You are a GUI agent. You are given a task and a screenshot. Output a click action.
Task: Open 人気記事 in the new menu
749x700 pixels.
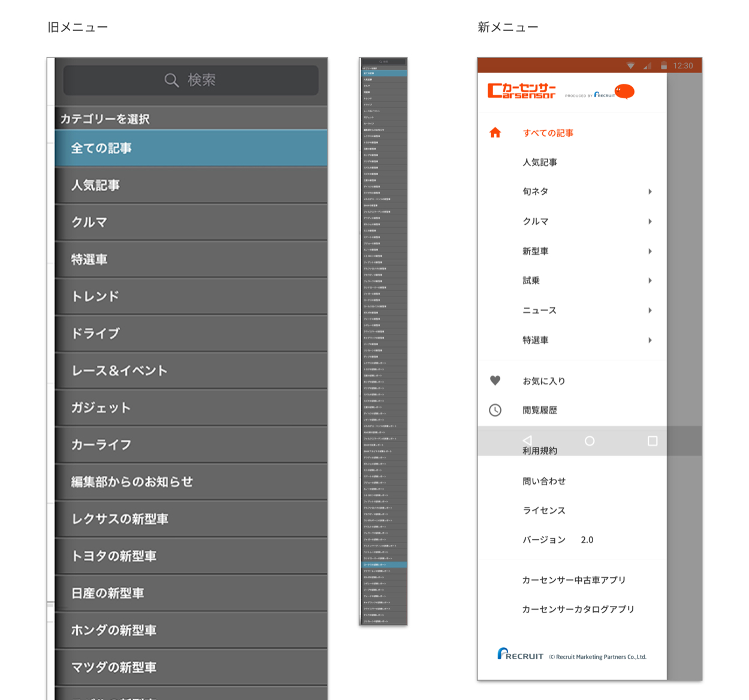point(540,162)
